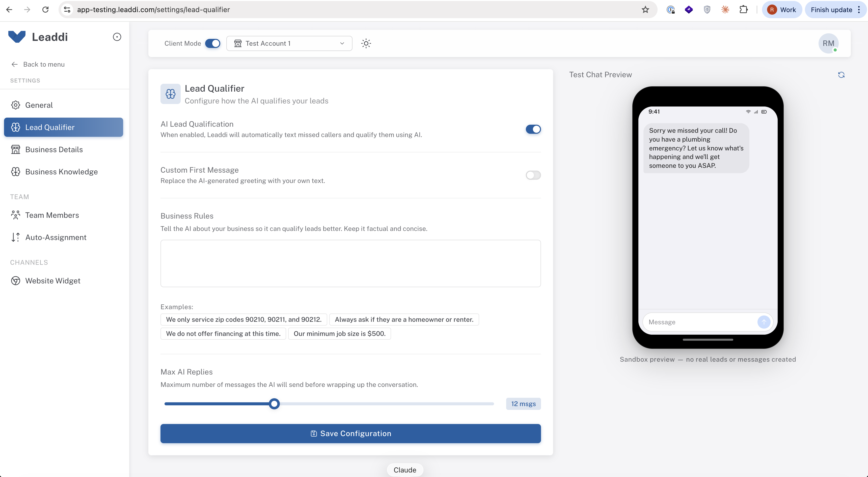Click the RM user avatar
Screen dimensions: 868x477
pyautogui.click(x=828, y=43)
